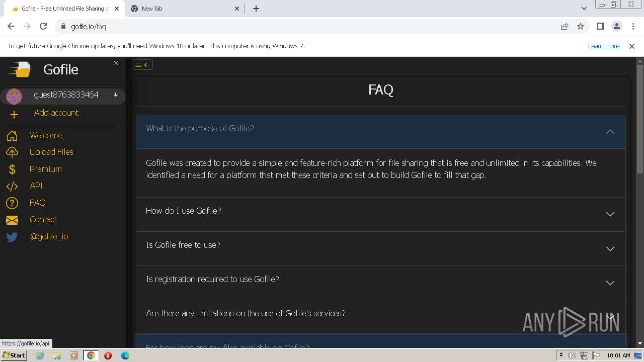Image resolution: width=644 pixels, height=362 pixels.
Task: Click the browser Forward arrow
Action: point(27,26)
